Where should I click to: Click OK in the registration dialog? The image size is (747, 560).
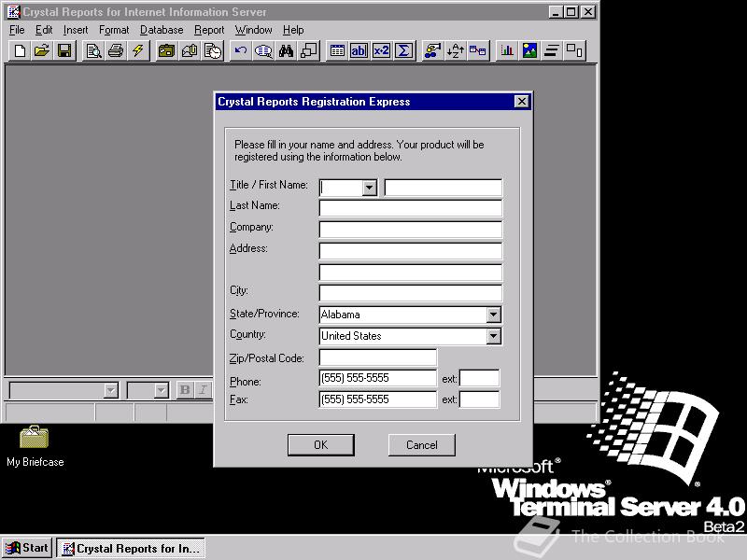[320, 445]
